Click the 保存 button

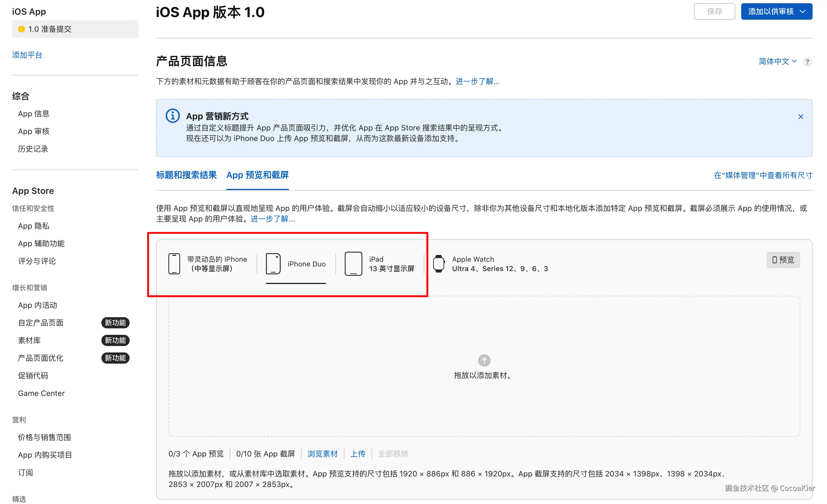click(714, 12)
